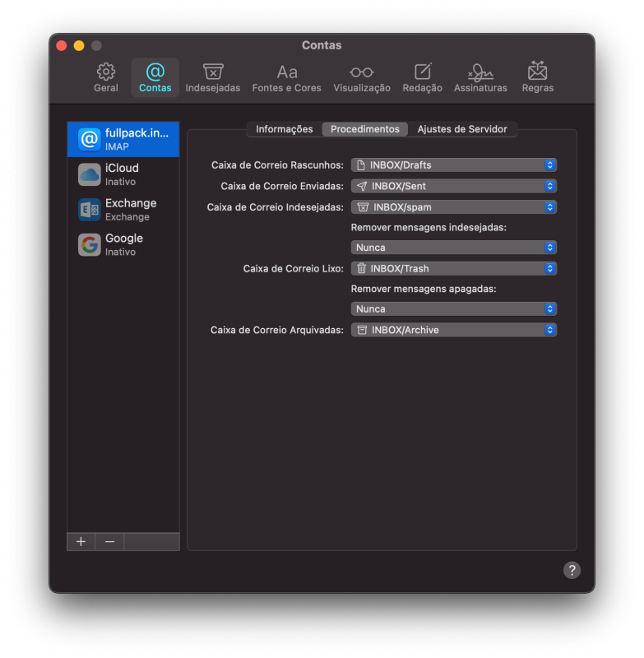The height and width of the screenshot is (658, 644).
Task: Select the Contas toolbar icon
Action: 155,78
